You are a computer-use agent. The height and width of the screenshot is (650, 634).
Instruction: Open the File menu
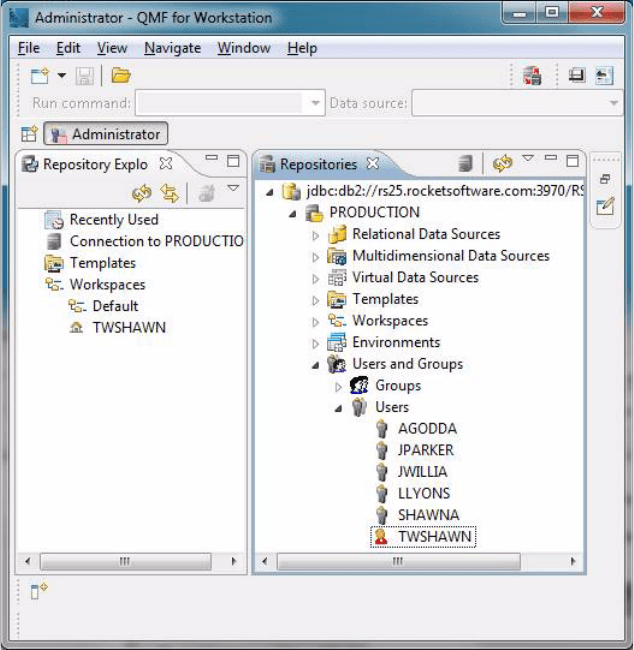pyautogui.click(x=29, y=48)
